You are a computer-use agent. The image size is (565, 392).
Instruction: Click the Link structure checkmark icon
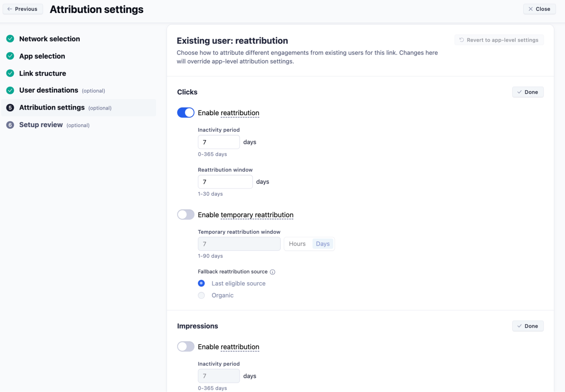click(10, 73)
